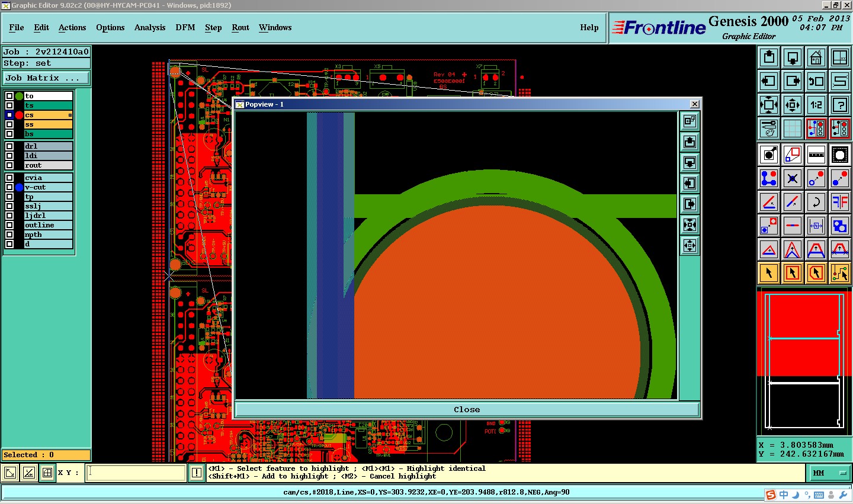Select the polygon selection pointer

pos(816,273)
